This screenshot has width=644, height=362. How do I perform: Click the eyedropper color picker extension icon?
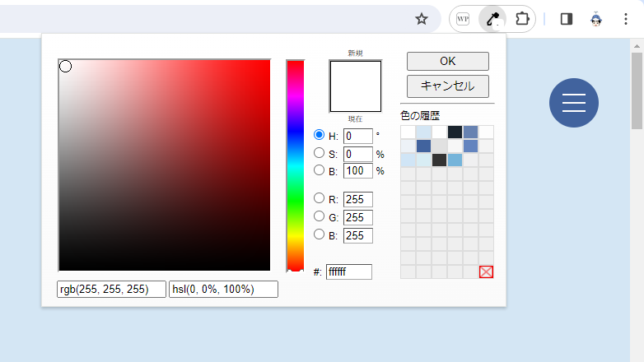492,19
